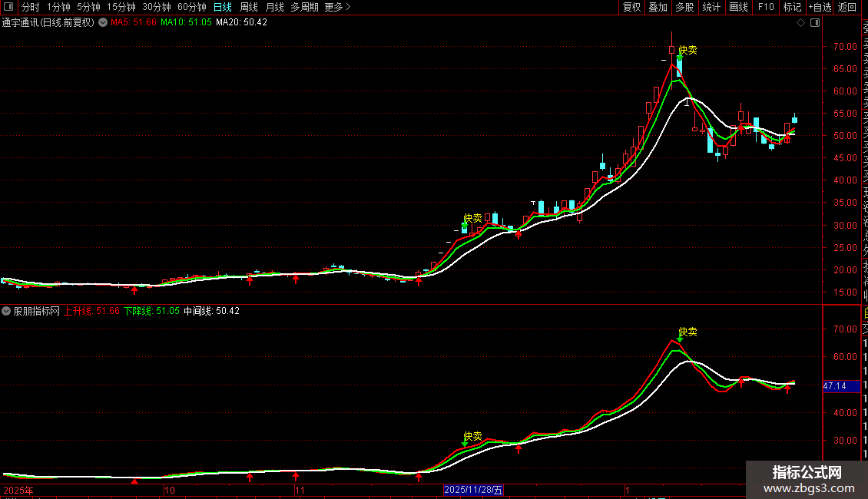Screen dimensions: 868x499
Task: Select the 1分钟 period tab
Action: (58, 7)
